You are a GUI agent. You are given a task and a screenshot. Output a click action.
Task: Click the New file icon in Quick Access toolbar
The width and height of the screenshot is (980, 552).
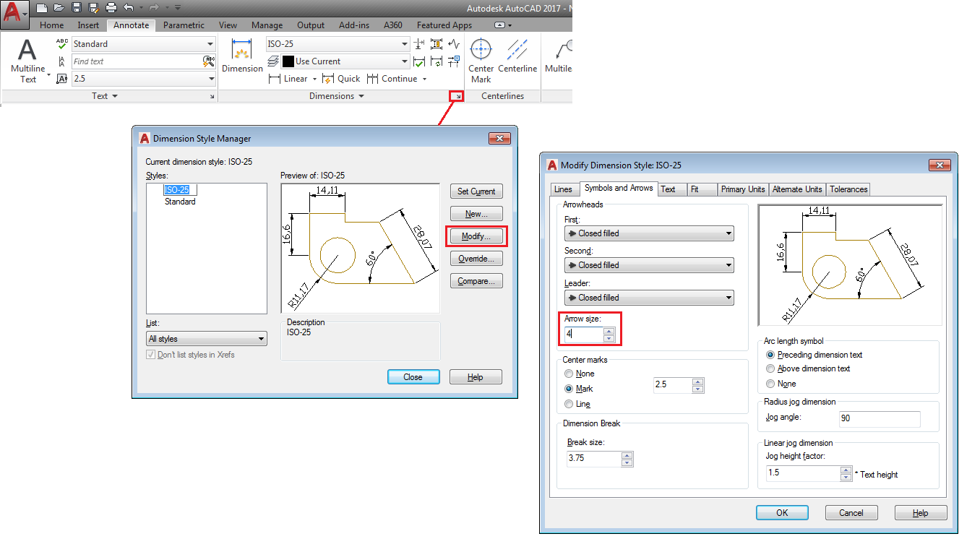click(x=42, y=8)
